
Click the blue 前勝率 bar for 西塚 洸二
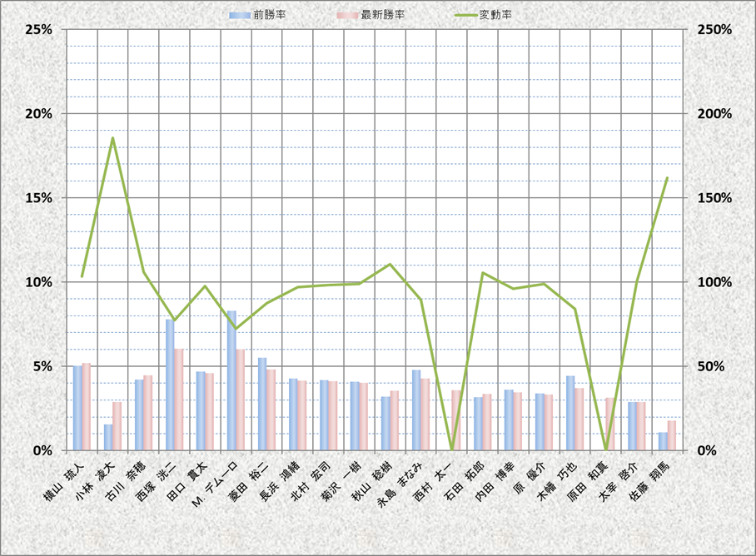(x=170, y=385)
